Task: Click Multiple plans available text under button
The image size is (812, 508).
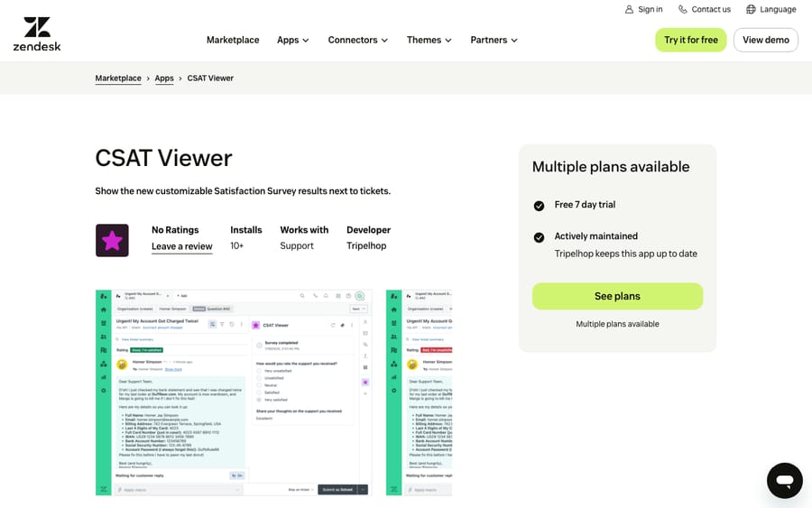Action: pos(617,324)
